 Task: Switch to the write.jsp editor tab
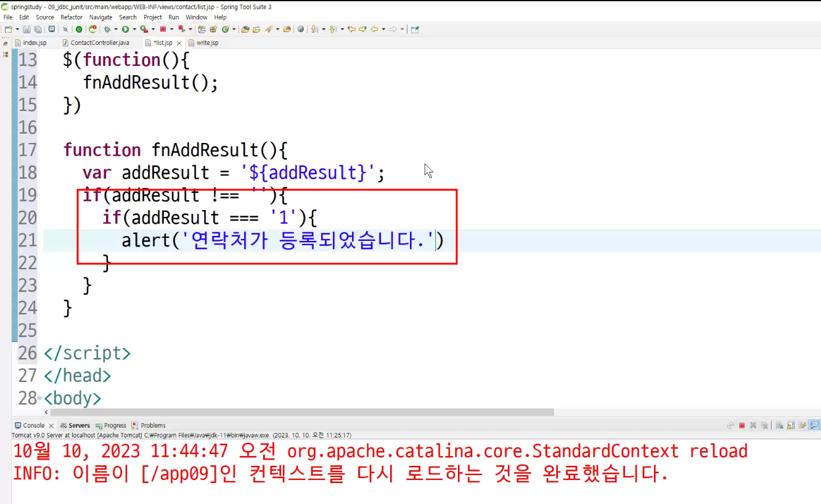pyautogui.click(x=203, y=43)
